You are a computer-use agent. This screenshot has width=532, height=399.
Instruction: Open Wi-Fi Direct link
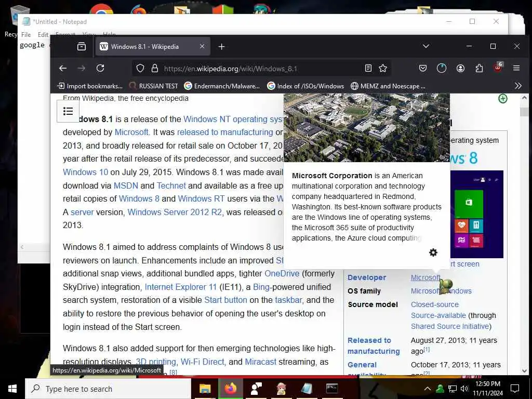point(203,362)
